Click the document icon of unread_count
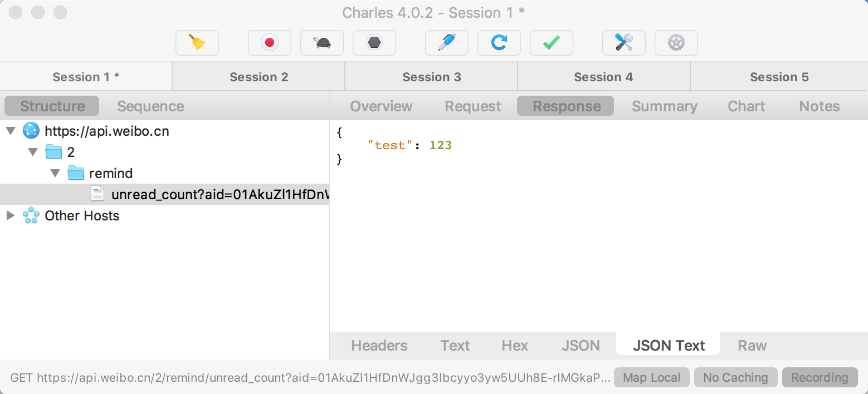The image size is (868, 394). point(97,194)
